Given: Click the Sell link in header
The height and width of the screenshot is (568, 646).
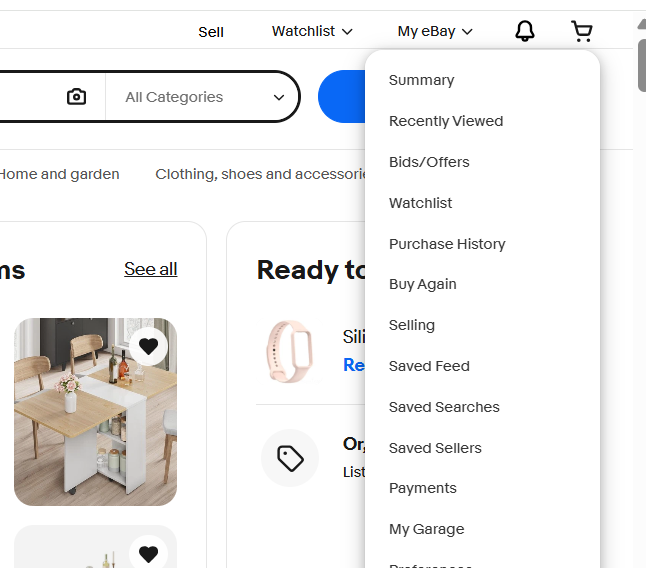Looking at the screenshot, I should (x=211, y=32).
